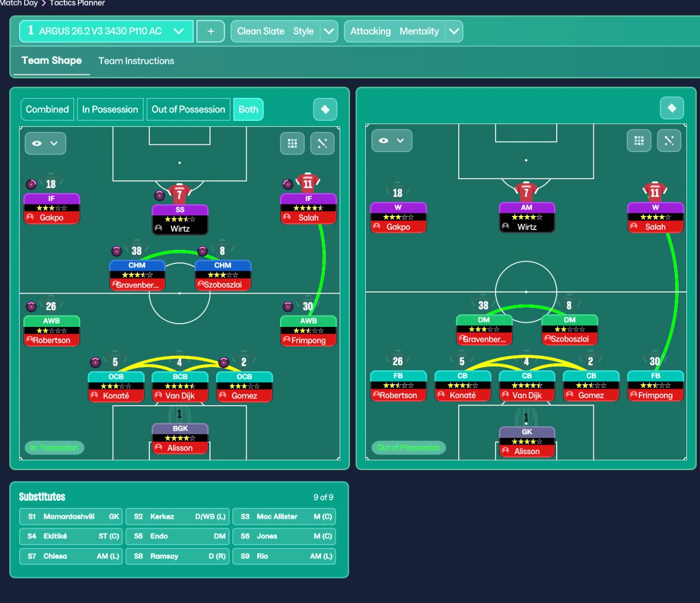
Task: Select substitute S2 Kerkez D/WB (L)
Action: click(x=178, y=517)
